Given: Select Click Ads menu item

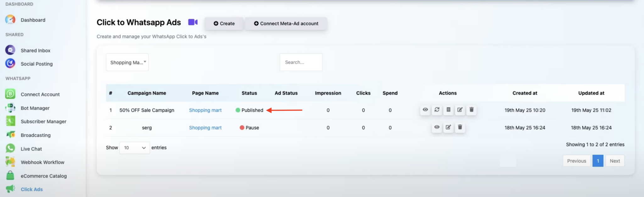Looking at the screenshot, I should click(x=32, y=189).
